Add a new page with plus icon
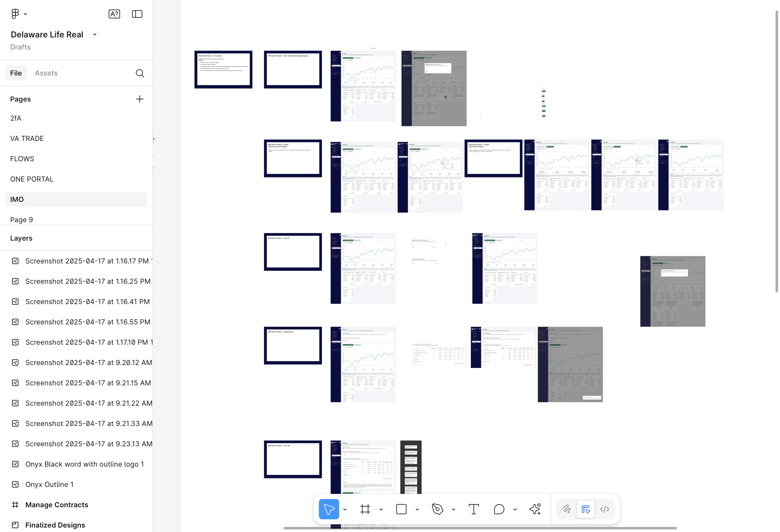The height and width of the screenshot is (532, 780). pyautogui.click(x=139, y=99)
